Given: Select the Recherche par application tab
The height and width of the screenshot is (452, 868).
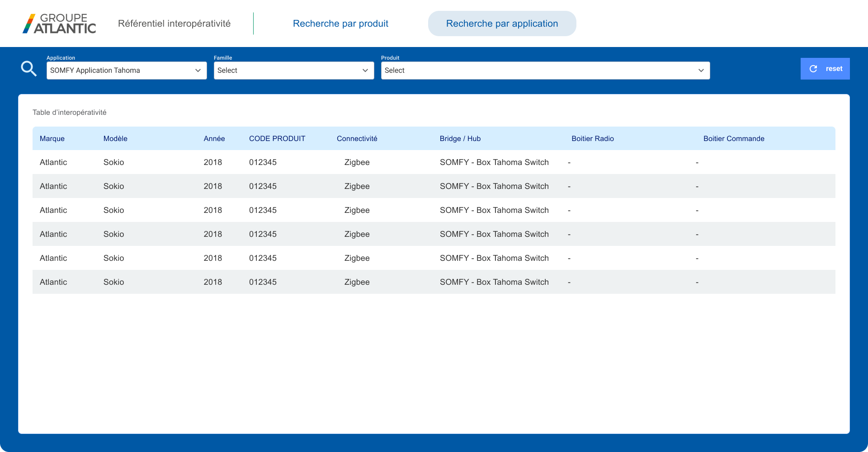Looking at the screenshot, I should tap(502, 24).
